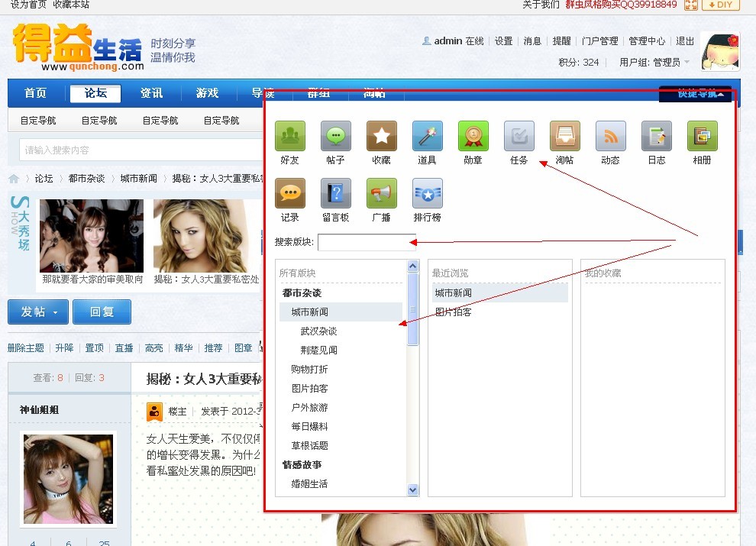
Task: Click the admin user avatar picture
Action: click(x=720, y=51)
